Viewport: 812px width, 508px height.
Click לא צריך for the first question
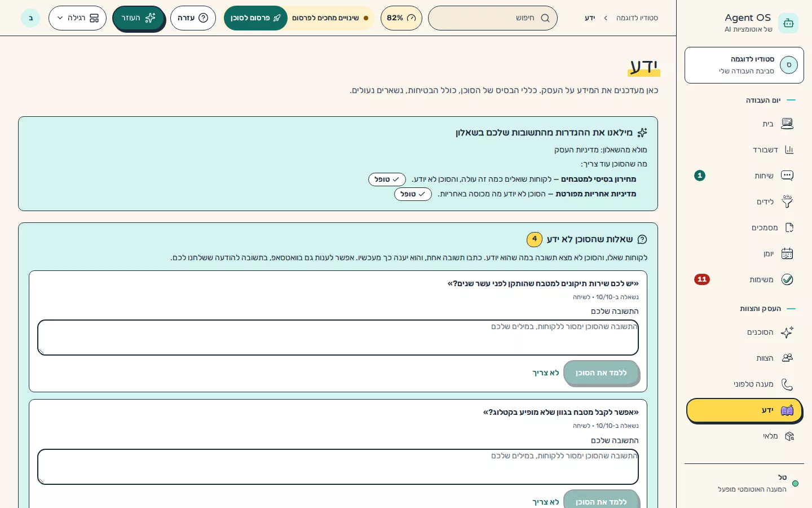[x=546, y=373]
